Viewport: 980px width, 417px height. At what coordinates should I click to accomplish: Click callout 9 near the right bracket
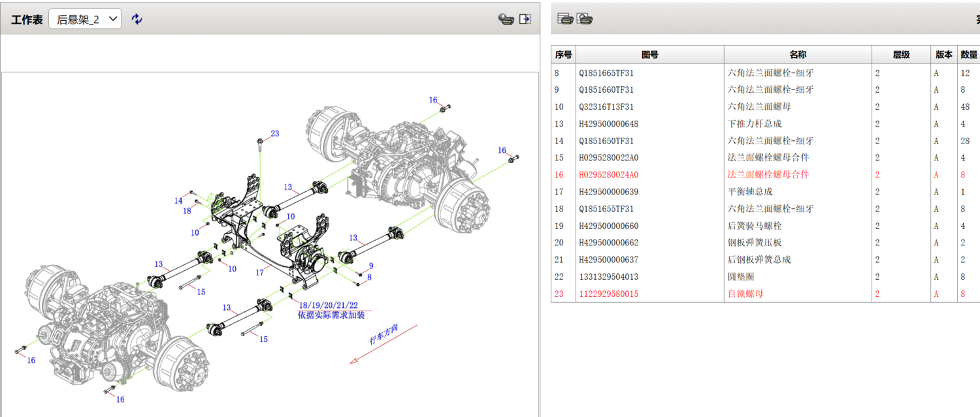pyautogui.click(x=371, y=266)
